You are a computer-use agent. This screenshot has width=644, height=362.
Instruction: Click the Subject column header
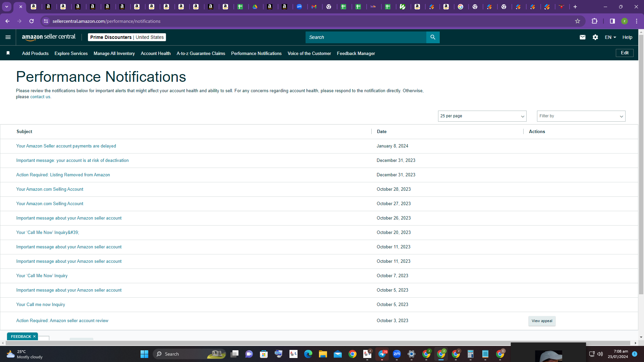click(24, 132)
